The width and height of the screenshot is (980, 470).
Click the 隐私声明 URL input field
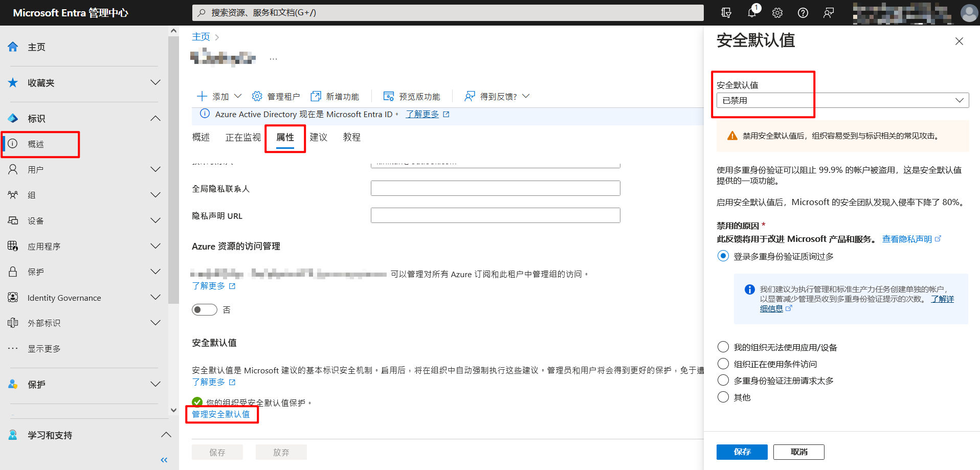[495, 215]
